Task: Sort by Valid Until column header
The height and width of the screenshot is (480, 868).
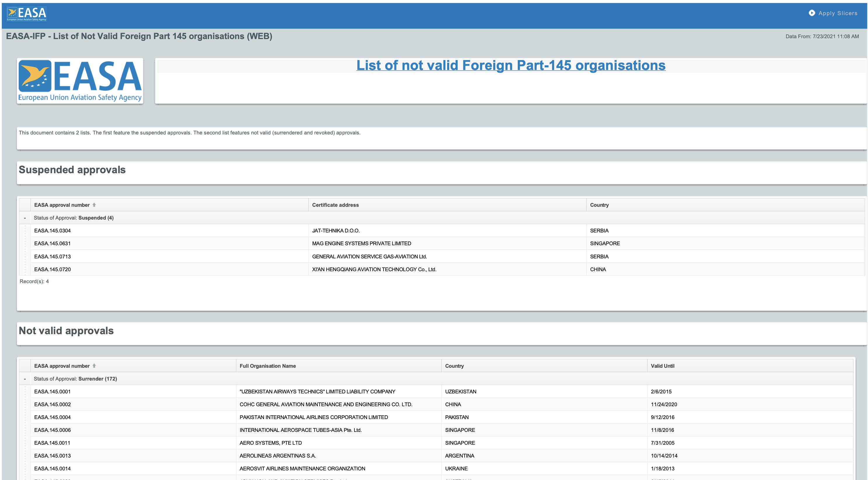Action: coord(662,366)
